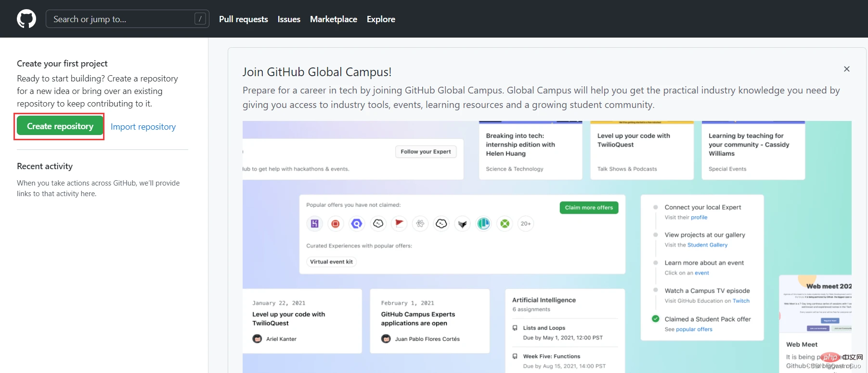Click the GitHub Octocat logo
868x373 pixels.
coord(26,19)
